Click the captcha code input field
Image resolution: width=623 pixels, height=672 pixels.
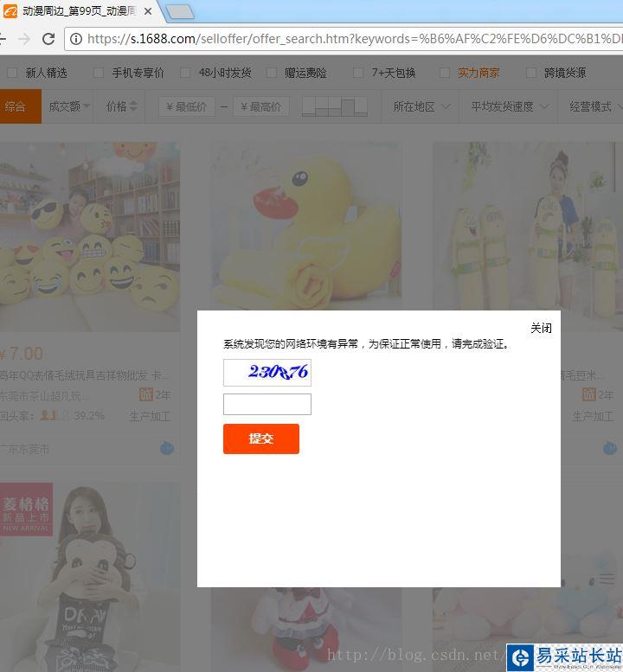267,404
